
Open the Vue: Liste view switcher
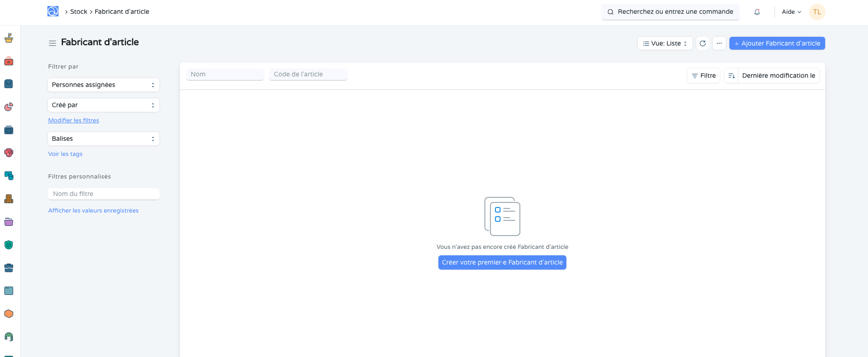[665, 43]
